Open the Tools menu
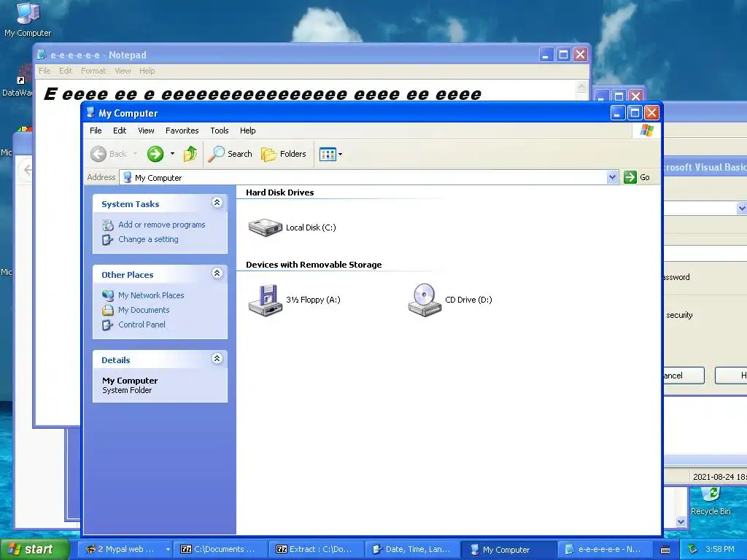This screenshot has height=560, width=747. [219, 131]
